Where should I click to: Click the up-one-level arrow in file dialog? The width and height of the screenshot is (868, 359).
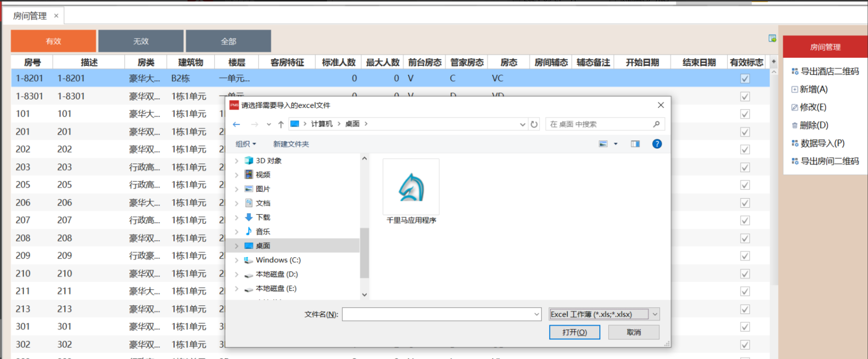(x=281, y=124)
